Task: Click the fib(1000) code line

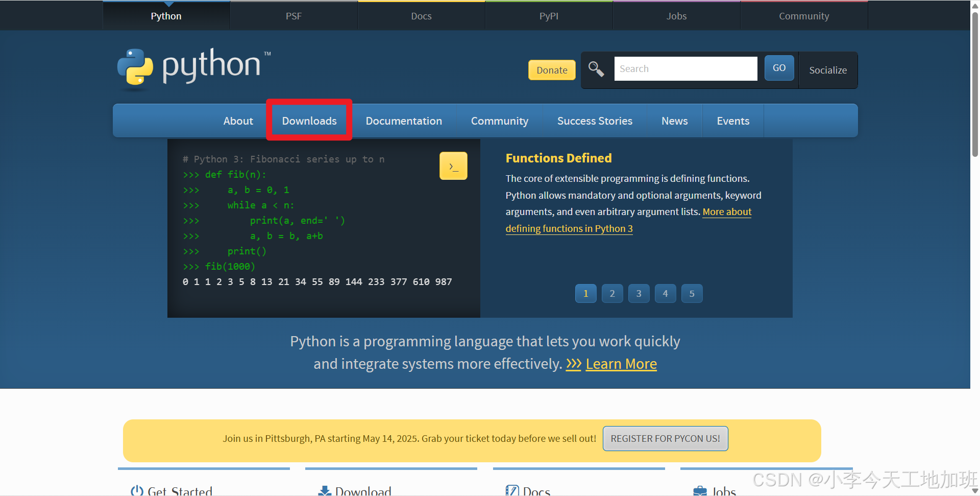Action: pos(219,266)
